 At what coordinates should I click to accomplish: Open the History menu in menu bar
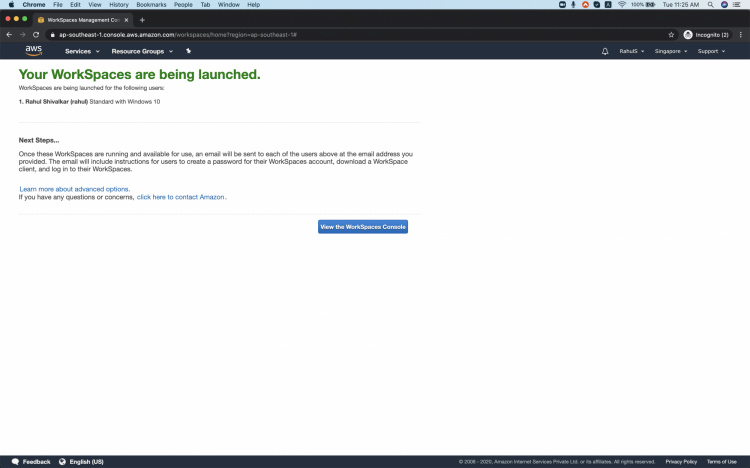tap(118, 5)
